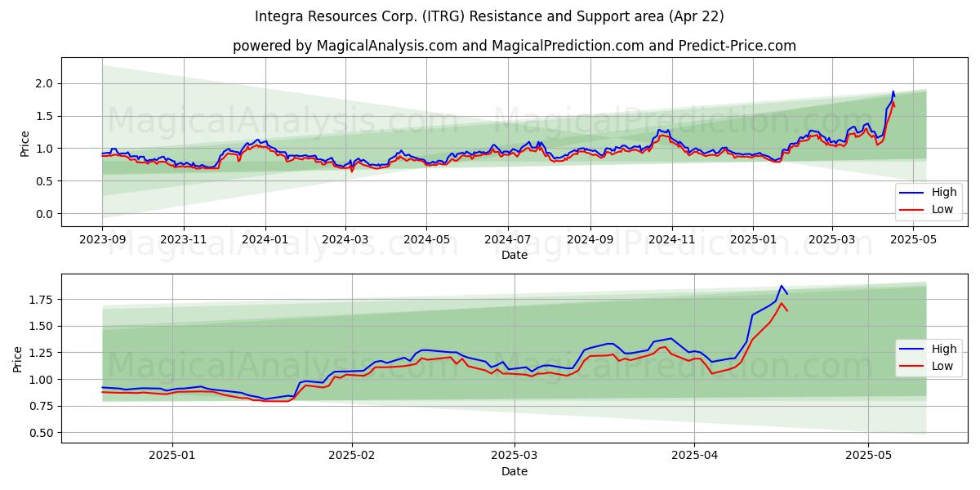The height and width of the screenshot is (490, 980).
Task: Click the 'powered by MagicalAnalysis.com' subtitle line
Action: pos(514,46)
